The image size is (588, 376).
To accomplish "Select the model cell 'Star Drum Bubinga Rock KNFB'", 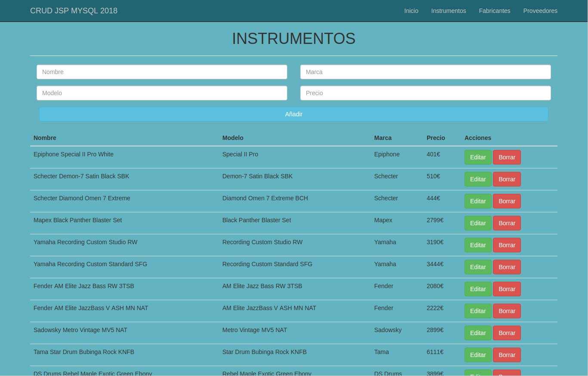I will point(265,352).
